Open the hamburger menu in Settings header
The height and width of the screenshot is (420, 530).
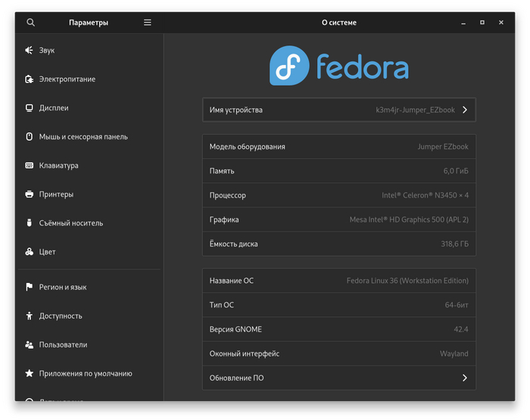click(x=148, y=23)
